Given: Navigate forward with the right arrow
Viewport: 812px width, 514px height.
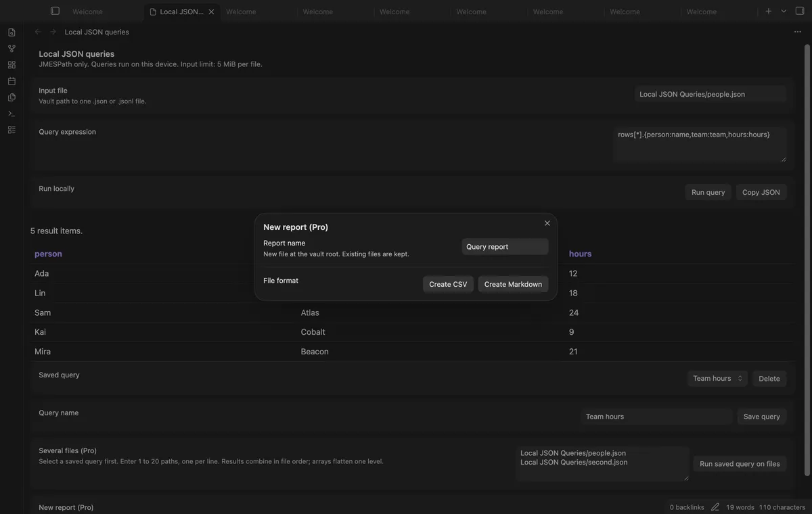Looking at the screenshot, I should tap(53, 32).
